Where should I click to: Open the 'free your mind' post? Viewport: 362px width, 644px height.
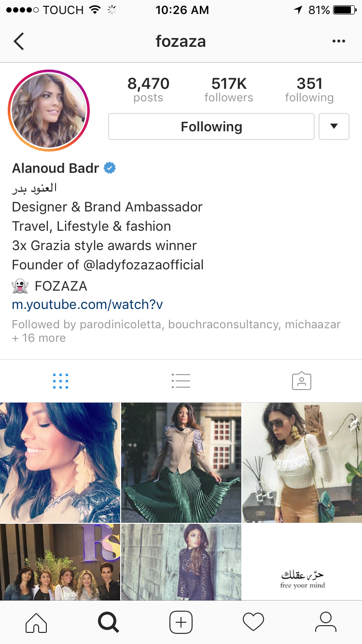point(302,562)
